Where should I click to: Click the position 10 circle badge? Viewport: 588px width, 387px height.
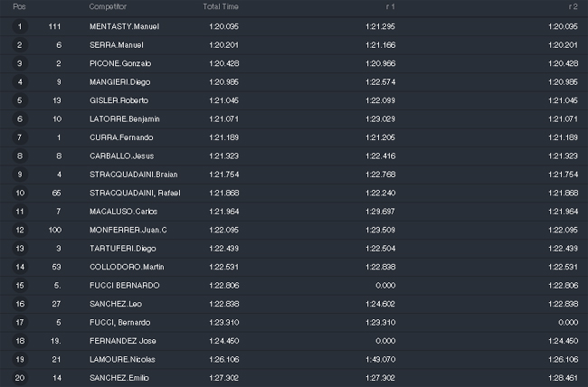pos(20,193)
